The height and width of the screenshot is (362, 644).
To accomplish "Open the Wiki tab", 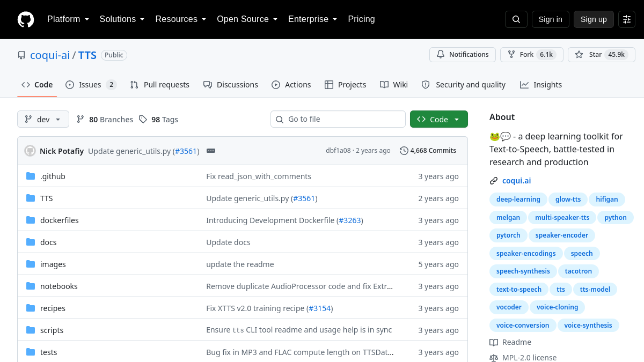I will coord(394,85).
